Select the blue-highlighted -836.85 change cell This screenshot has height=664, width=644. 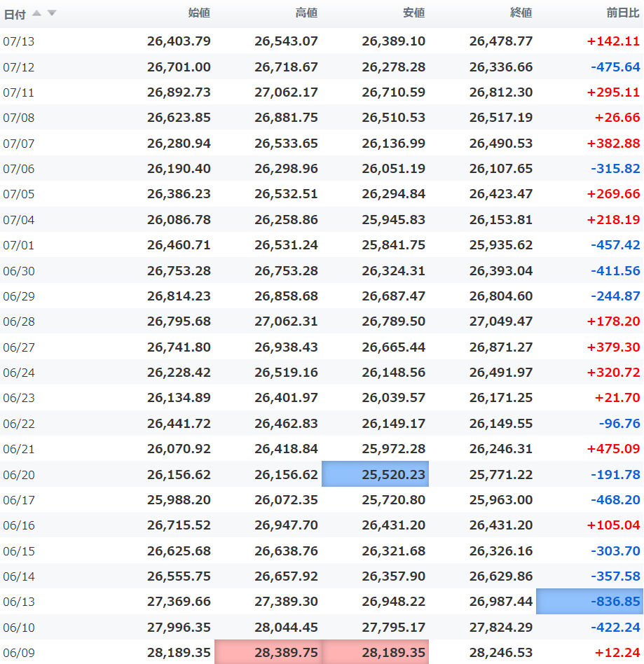pos(590,602)
